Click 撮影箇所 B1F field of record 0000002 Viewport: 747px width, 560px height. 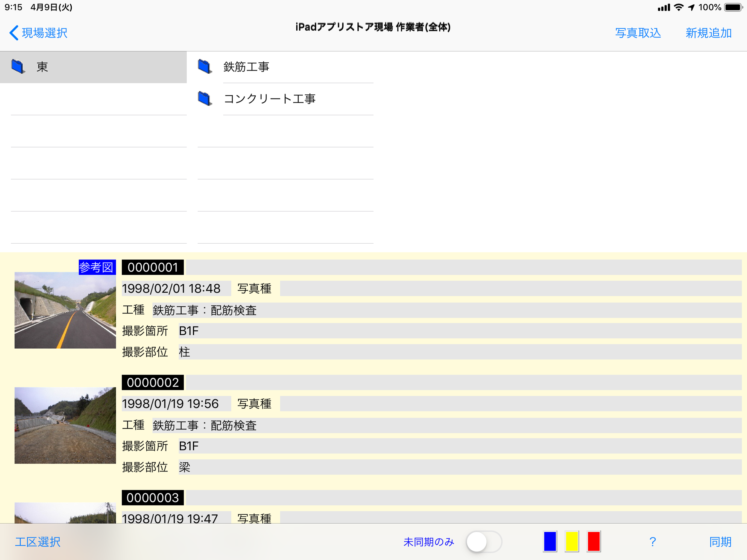click(460, 446)
